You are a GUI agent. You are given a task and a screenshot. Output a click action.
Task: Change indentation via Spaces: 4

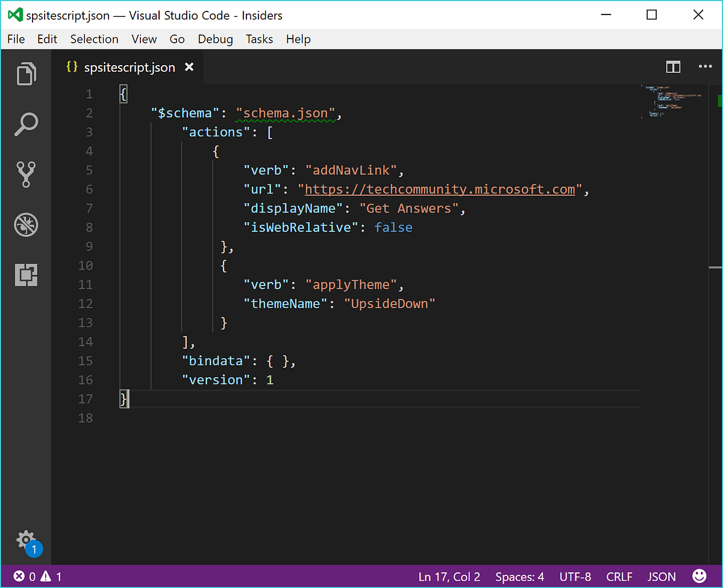(x=519, y=576)
